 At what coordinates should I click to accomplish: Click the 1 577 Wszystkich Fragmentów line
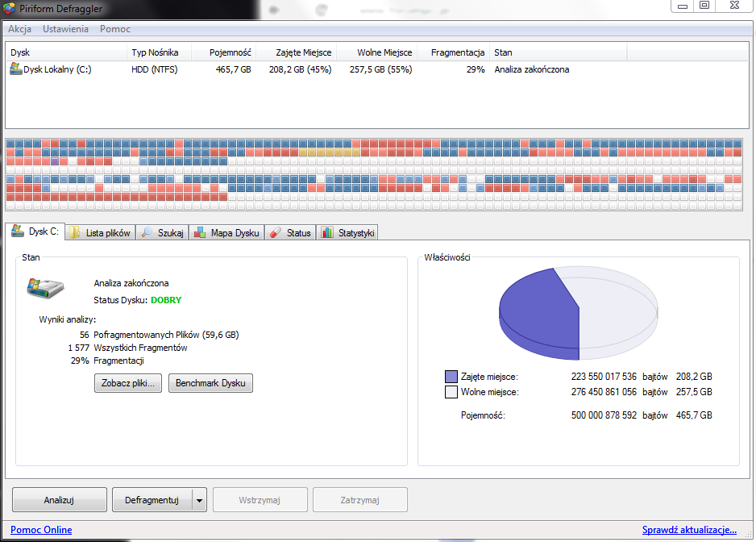coord(127,348)
